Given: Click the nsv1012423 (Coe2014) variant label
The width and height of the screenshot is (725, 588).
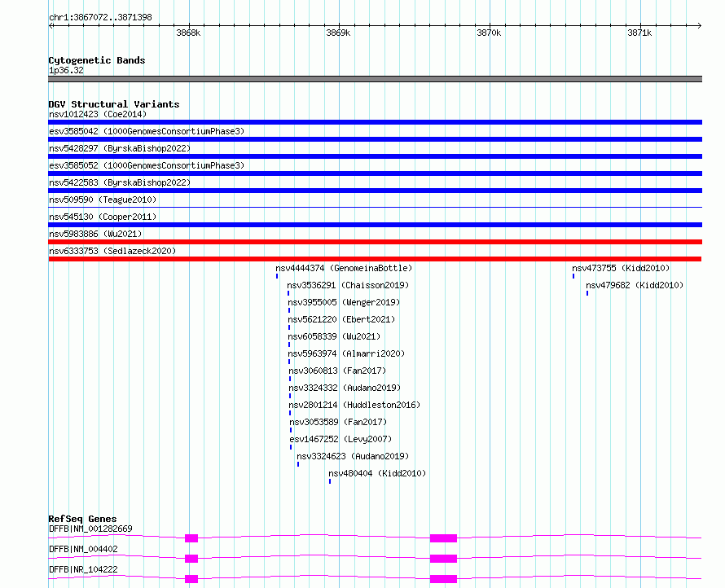Looking at the screenshot, I should pyautogui.click(x=98, y=114).
